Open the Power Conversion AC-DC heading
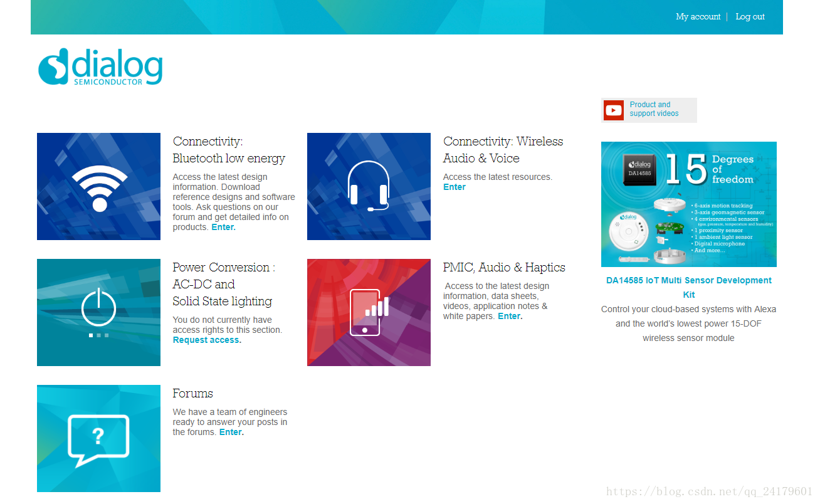820x504 pixels. [224, 284]
